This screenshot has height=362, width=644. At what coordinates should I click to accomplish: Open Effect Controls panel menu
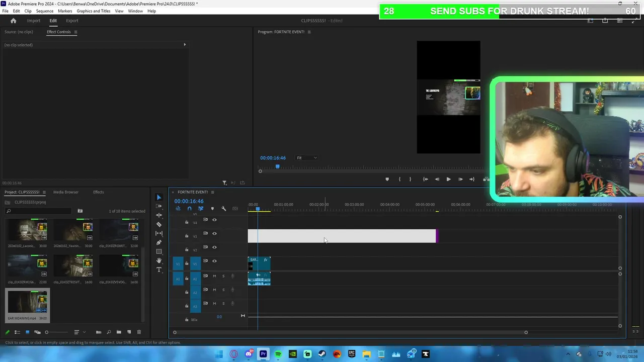click(75, 32)
